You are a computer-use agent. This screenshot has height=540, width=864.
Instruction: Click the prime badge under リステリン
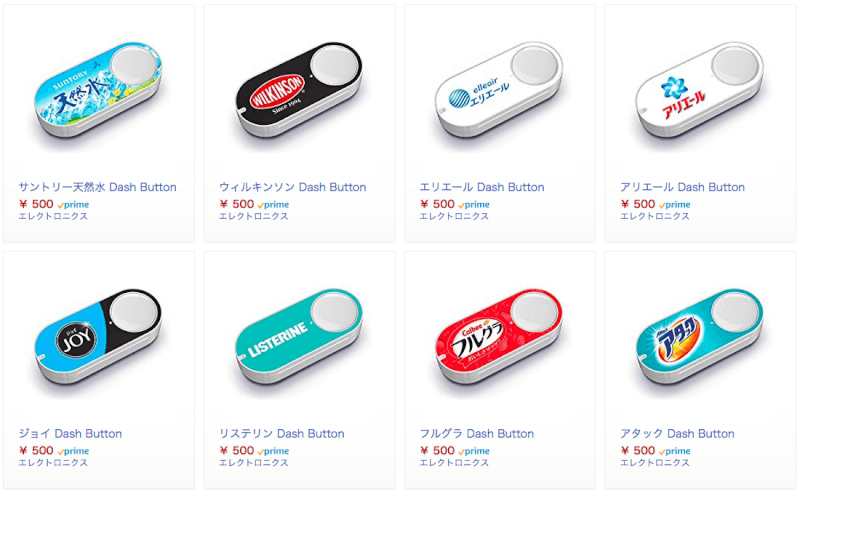point(273,451)
